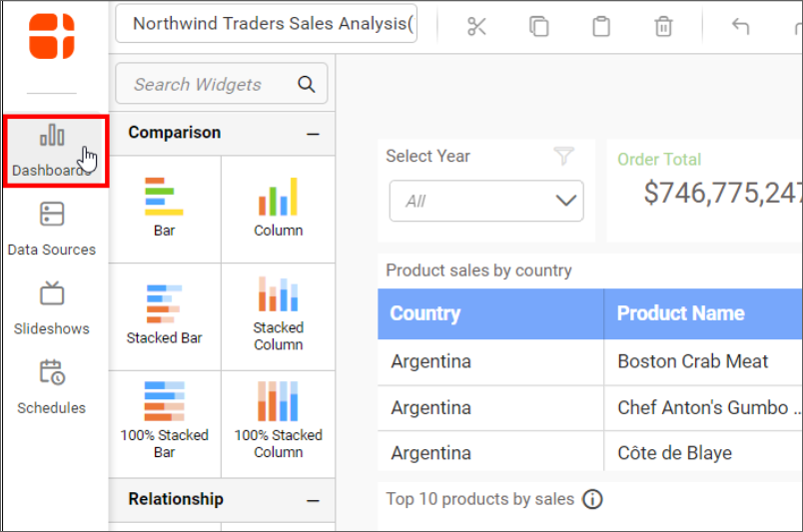Viewport: 803px width, 532px height.
Task: Select the Bar chart widget
Action: point(164,208)
